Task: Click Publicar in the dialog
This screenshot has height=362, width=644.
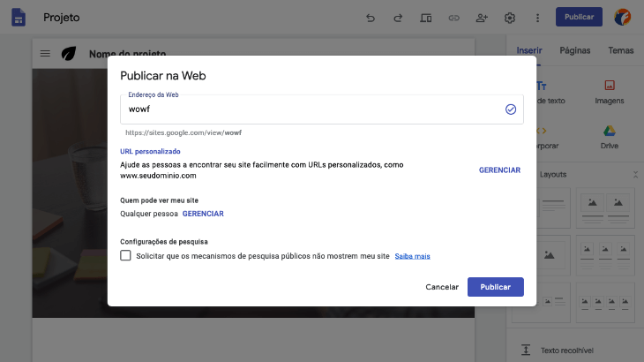Action: point(495,287)
